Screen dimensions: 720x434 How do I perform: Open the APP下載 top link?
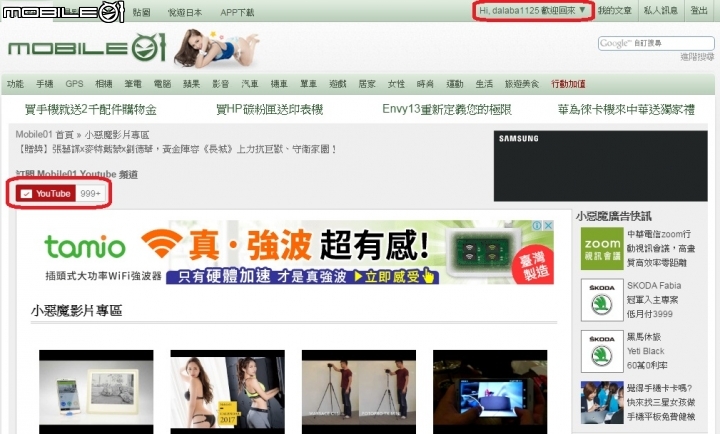(x=237, y=12)
